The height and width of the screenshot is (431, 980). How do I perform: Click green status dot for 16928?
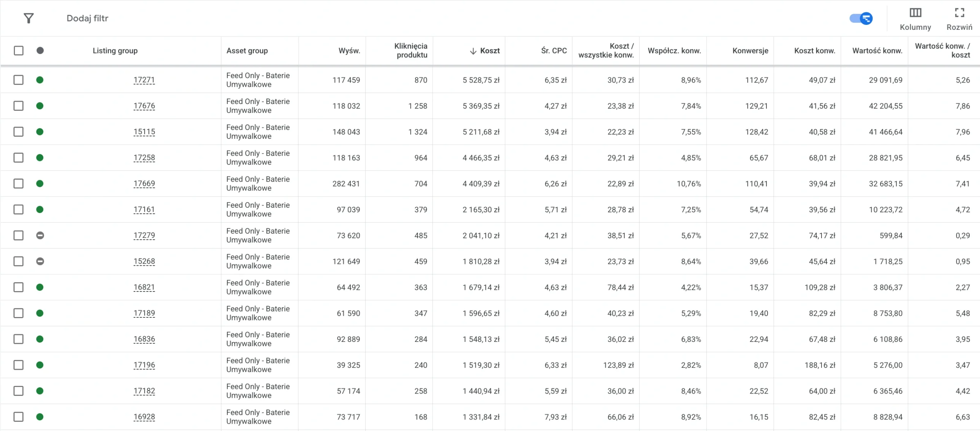click(40, 417)
